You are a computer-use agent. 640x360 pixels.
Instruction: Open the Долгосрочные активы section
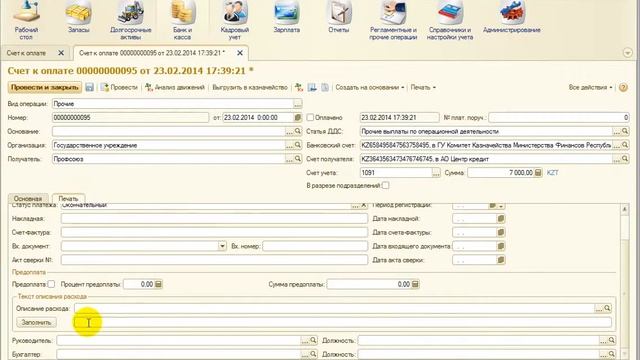point(131,20)
